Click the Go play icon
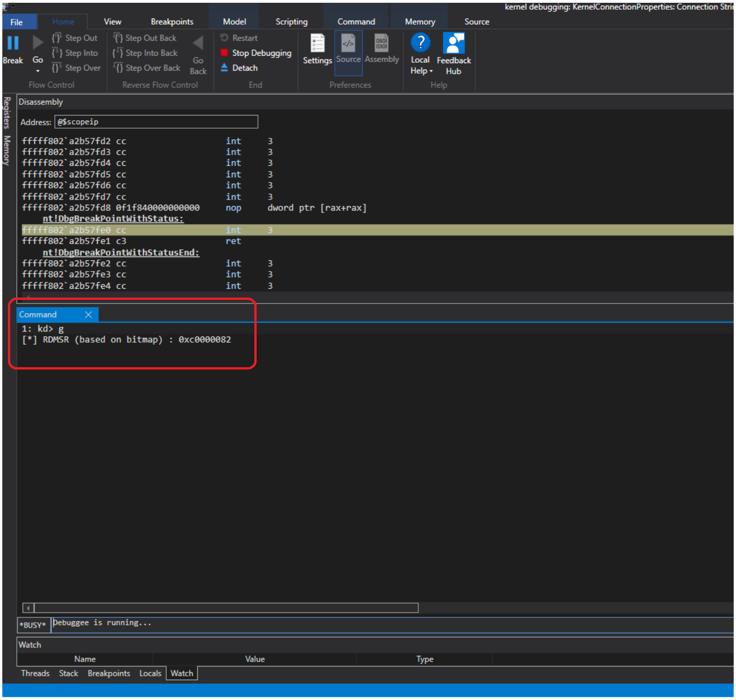Viewport: 736px width, 700px height. click(38, 43)
